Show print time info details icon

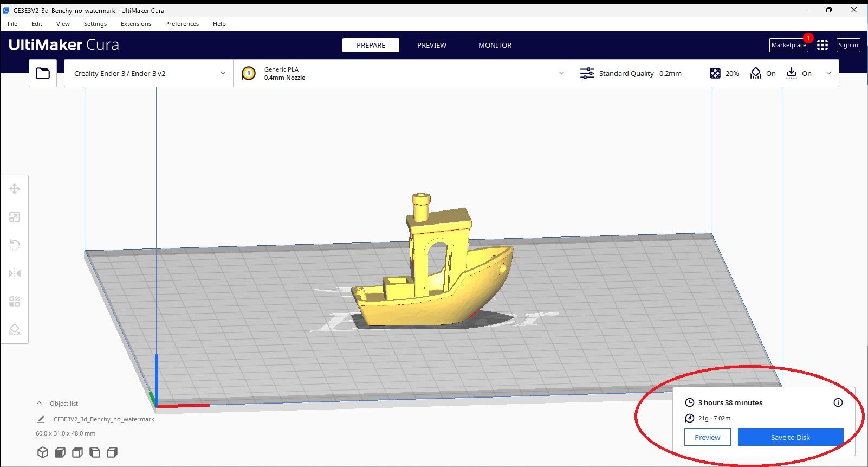(x=838, y=402)
